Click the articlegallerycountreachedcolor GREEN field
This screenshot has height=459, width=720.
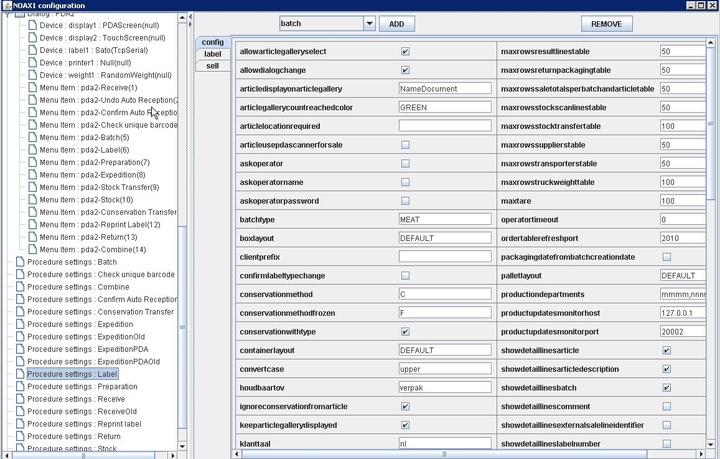(x=445, y=107)
